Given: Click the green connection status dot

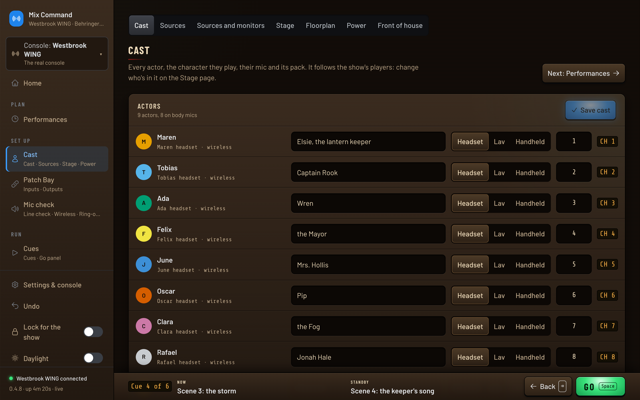Looking at the screenshot, I should (x=11, y=378).
